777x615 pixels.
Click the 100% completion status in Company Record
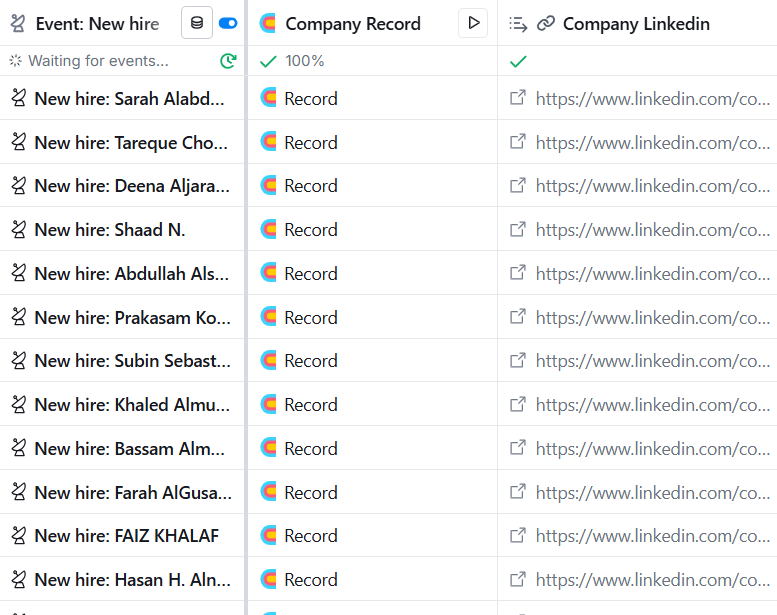click(304, 61)
